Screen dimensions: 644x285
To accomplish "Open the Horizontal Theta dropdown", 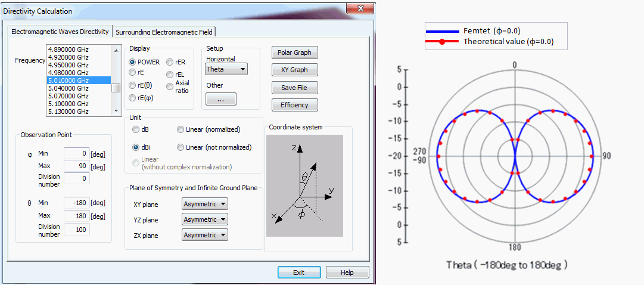I will pyautogui.click(x=226, y=69).
